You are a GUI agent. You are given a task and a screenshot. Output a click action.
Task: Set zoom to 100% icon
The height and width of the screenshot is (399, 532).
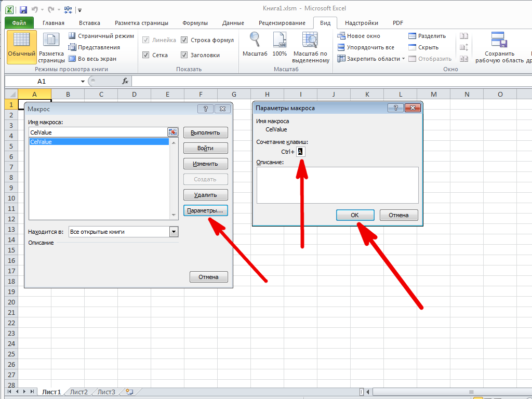(x=280, y=44)
